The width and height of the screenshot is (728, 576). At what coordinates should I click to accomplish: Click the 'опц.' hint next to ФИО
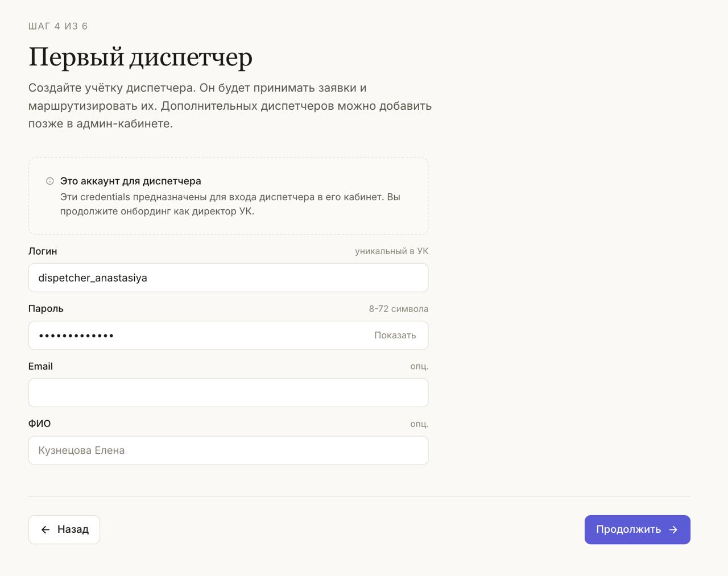[419, 424]
